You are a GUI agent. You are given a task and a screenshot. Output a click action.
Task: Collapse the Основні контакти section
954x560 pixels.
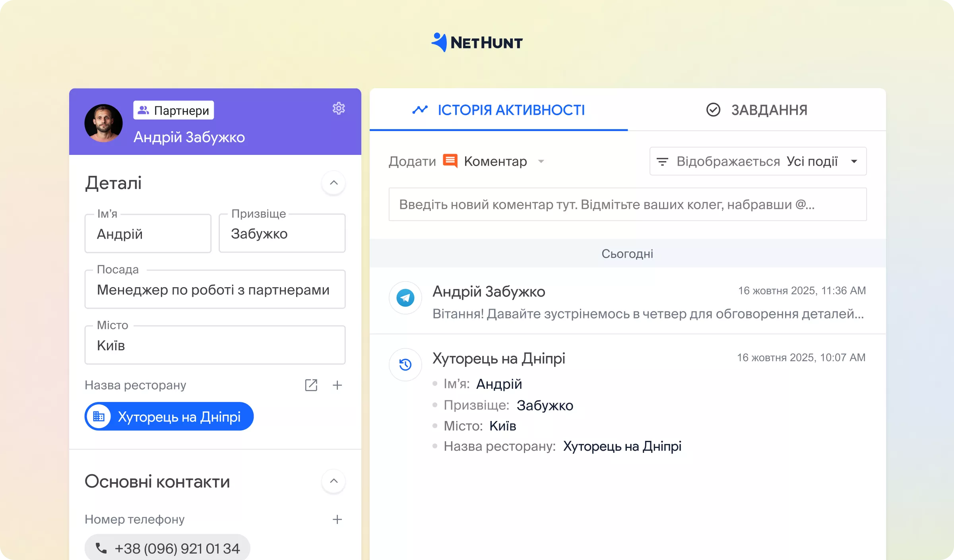pos(334,481)
